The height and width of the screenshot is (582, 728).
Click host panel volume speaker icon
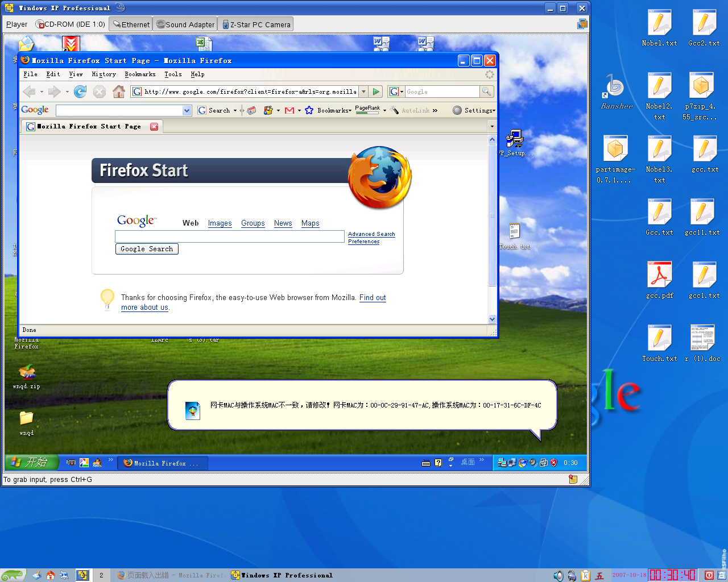coord(559,575)
